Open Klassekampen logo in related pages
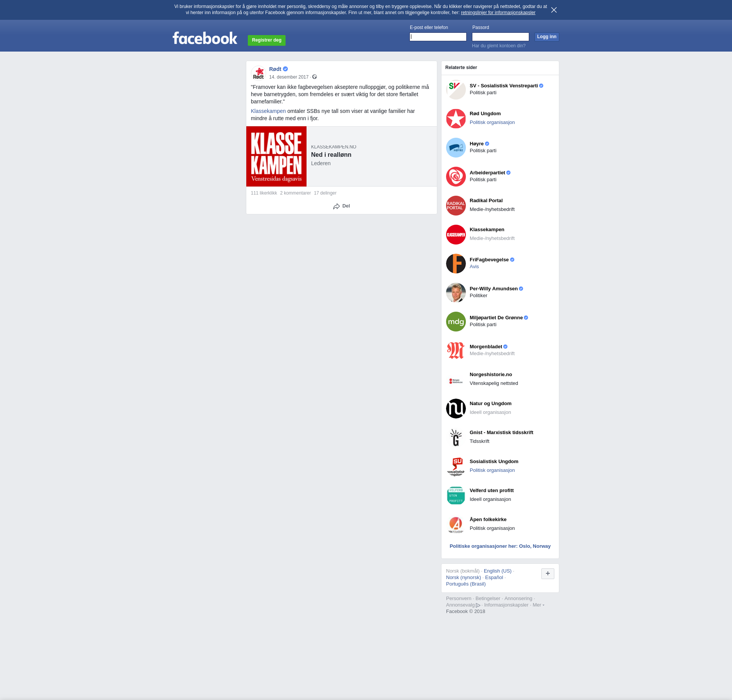 pos(456,235)
